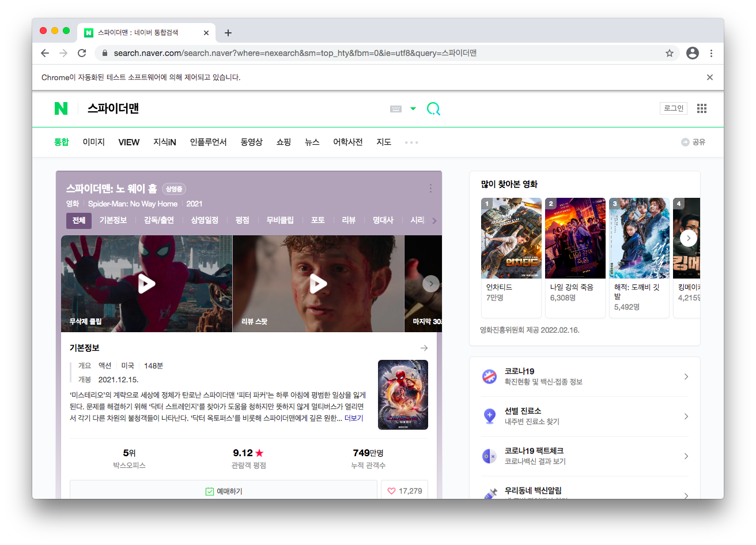Reload the page
The height and width of the screenshot is (545, 756).
click(x=82, y=53)
